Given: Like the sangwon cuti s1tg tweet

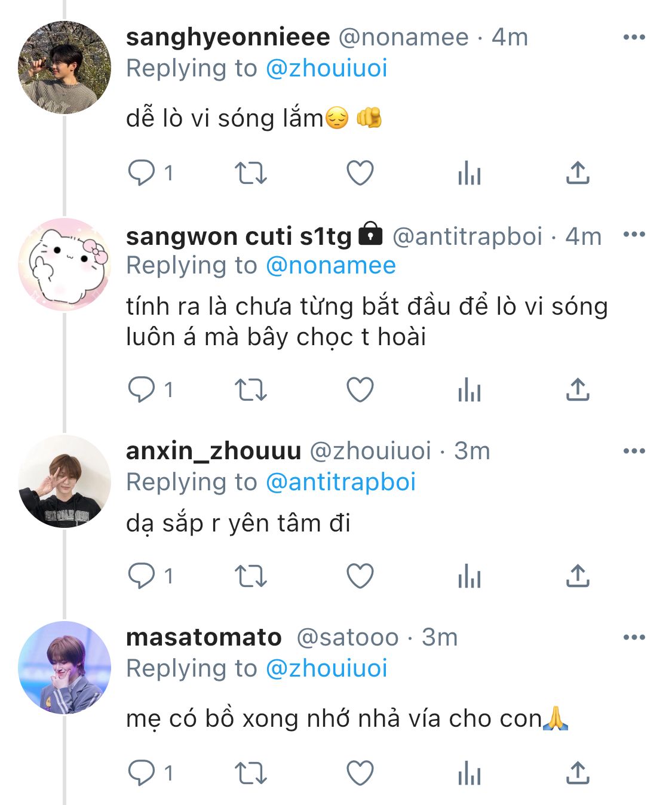Looking at the screenshot, I should 360,390.
